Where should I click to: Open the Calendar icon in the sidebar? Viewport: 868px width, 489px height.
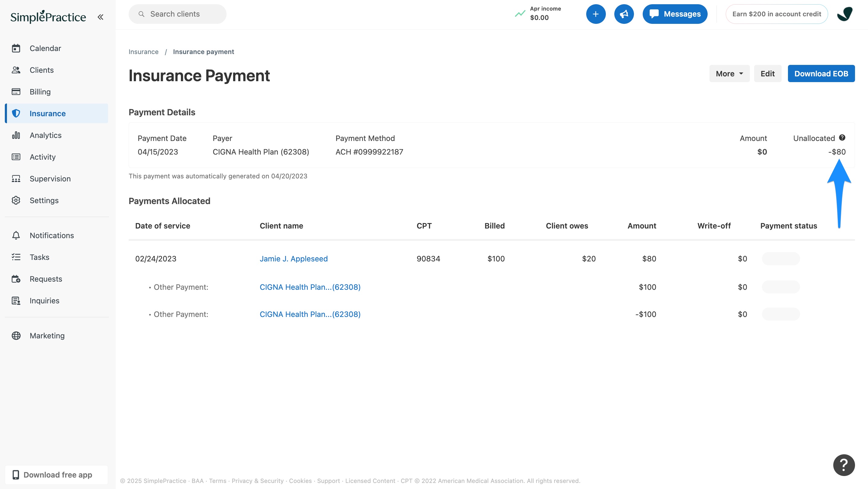point(16,48)
